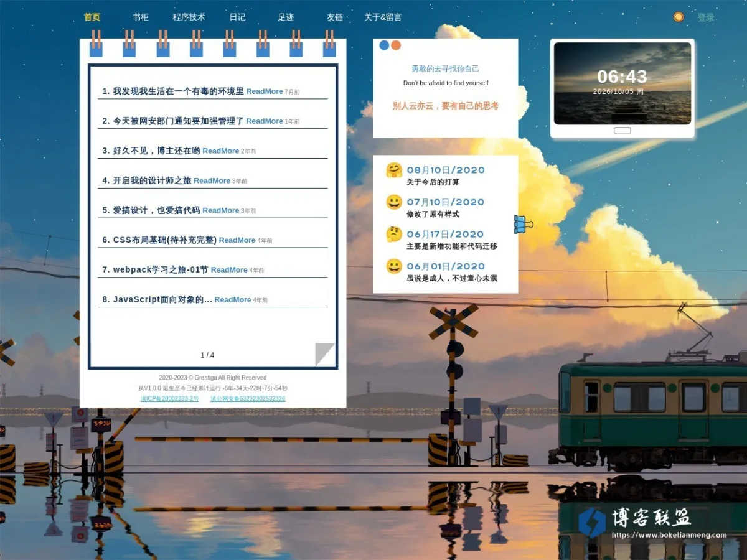
Task: Click the quote 勇敢的去寻找你自己
Action: 446,69
